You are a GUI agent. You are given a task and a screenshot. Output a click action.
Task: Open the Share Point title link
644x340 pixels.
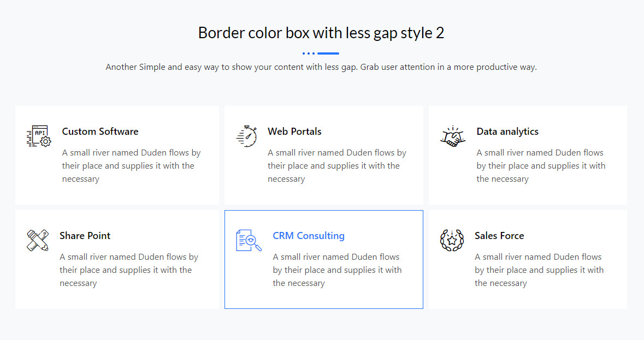pos(85,236)
